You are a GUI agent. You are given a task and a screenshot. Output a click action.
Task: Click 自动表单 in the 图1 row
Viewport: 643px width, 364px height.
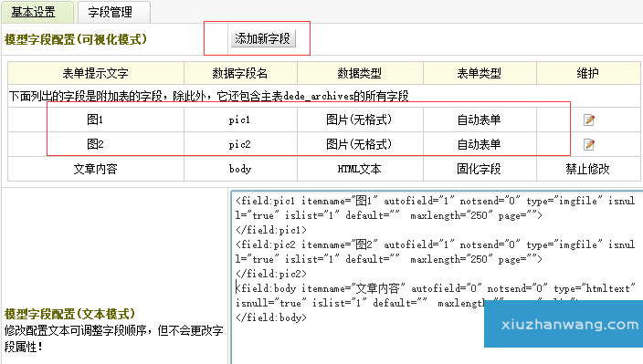pyautogui.click(x=479, y=120)
